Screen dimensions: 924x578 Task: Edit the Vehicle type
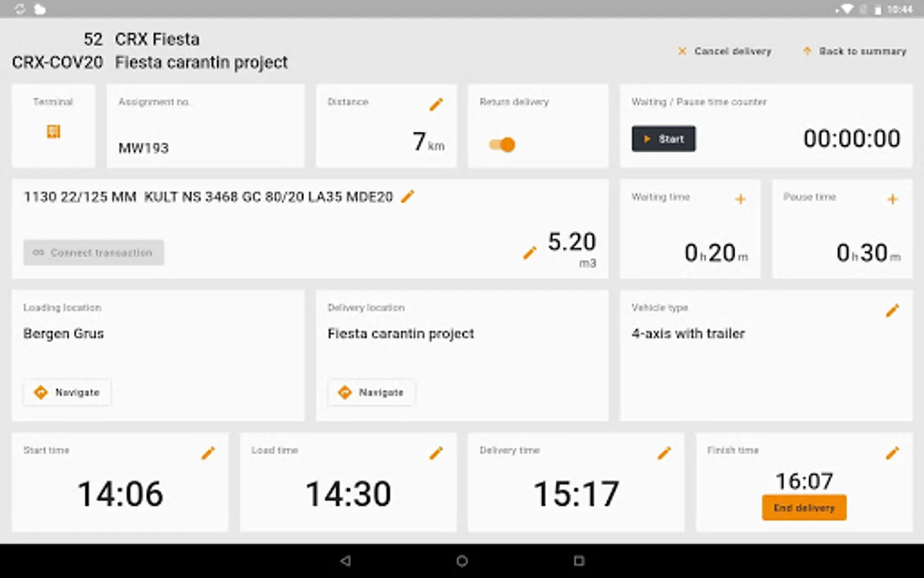(893, 310)
